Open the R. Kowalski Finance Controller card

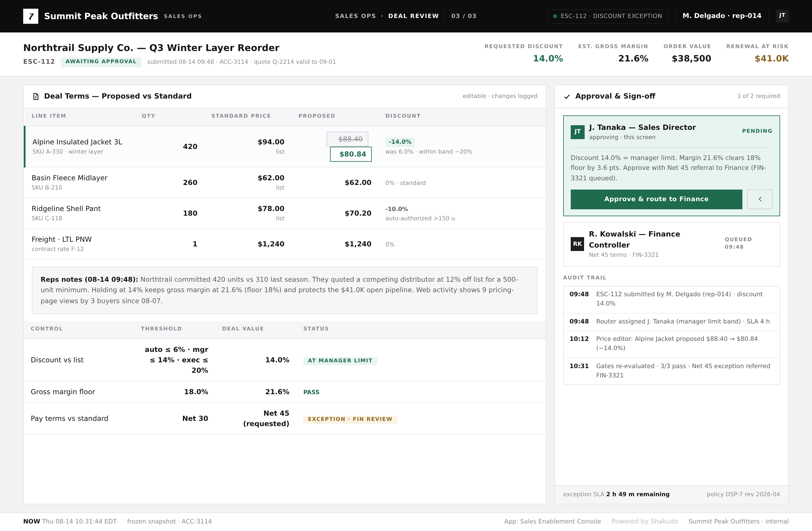click(671, 244)
